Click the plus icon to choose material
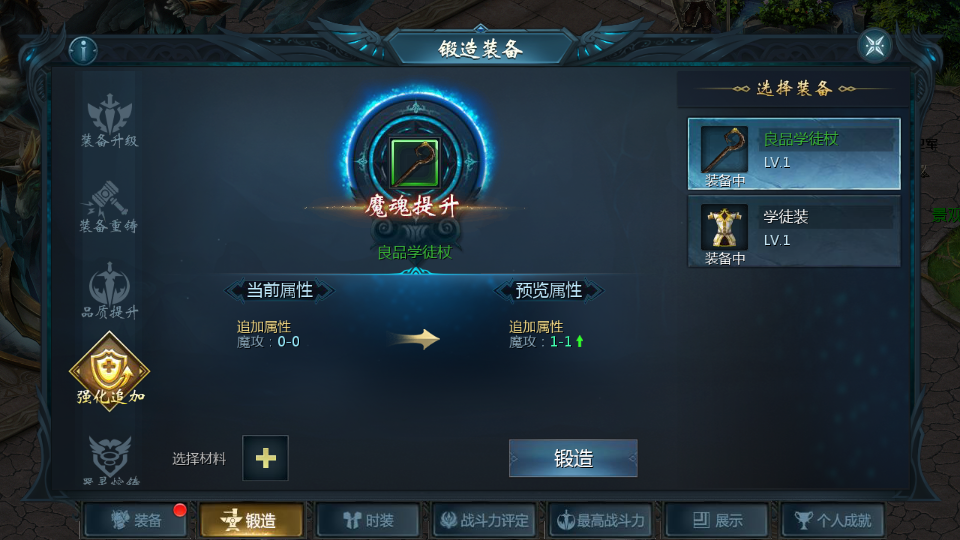The height and width of the screenshot is (540, 960). coord(265,458)
